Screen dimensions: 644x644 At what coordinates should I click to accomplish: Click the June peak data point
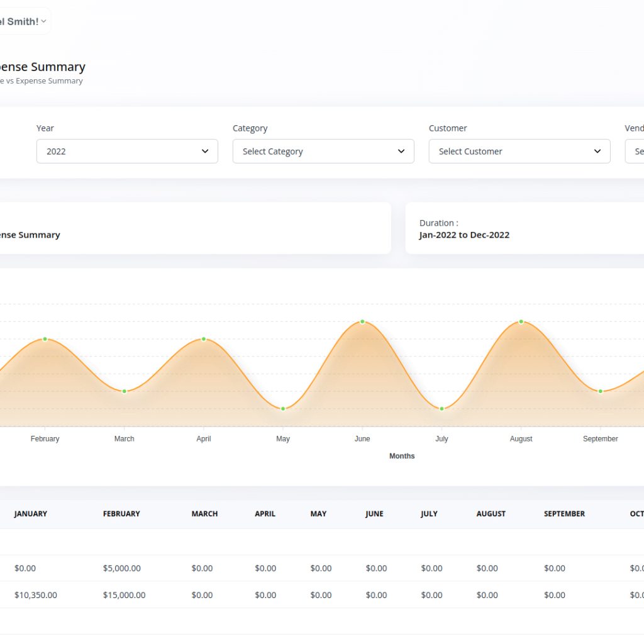(362, 322)
